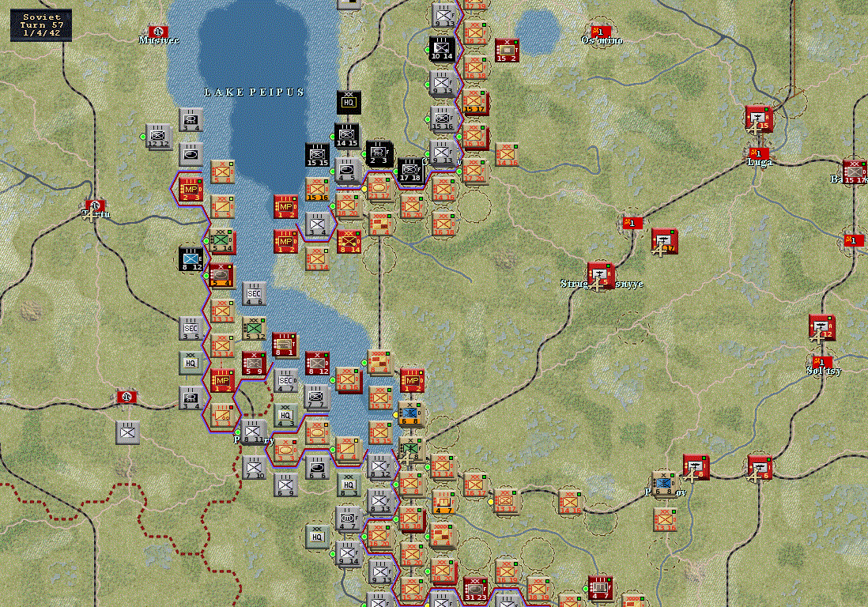Select the air base counter marked 8
Image resolution: width=868 pixels, height=607 pixels.
click(x=696, y=468)
